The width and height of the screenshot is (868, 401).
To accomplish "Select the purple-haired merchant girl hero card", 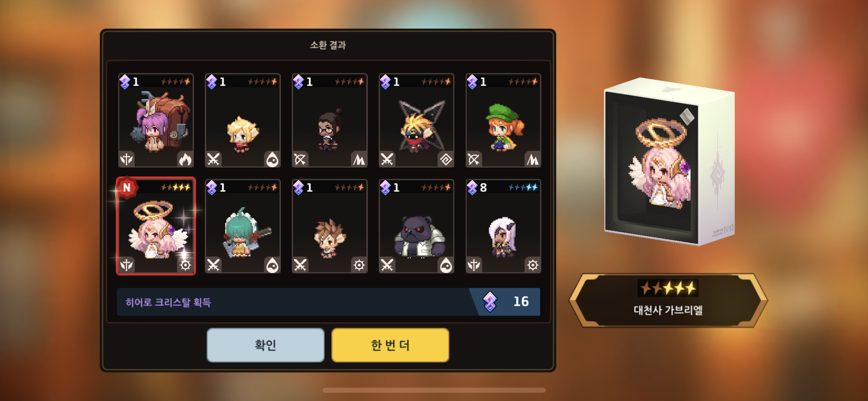I will pos(156,120).
